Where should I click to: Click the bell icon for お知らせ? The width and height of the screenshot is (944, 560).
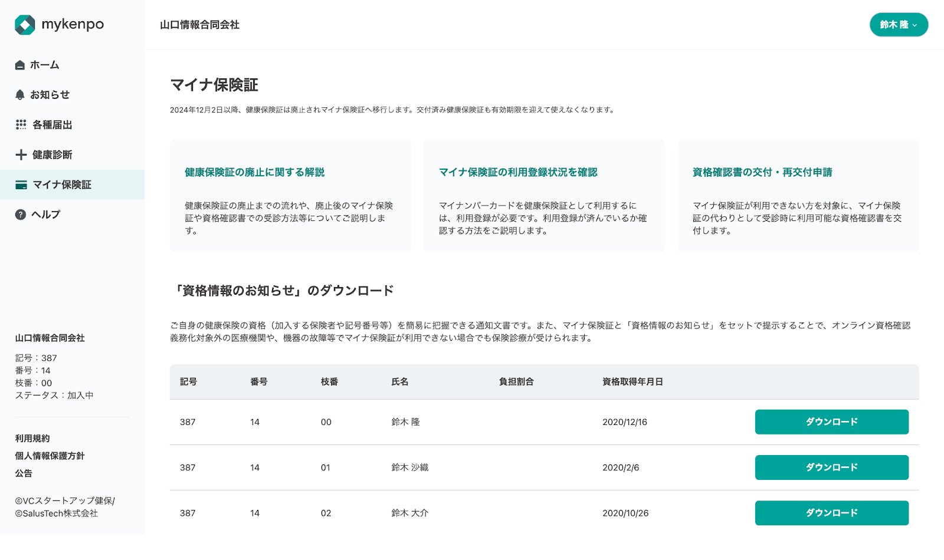click(x=20, y=95)
